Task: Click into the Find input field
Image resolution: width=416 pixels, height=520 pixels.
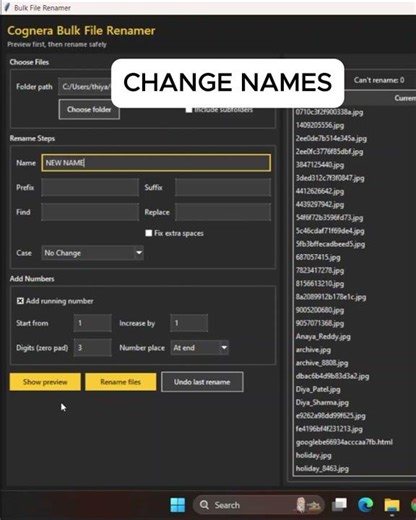Action: click(90, 212)
